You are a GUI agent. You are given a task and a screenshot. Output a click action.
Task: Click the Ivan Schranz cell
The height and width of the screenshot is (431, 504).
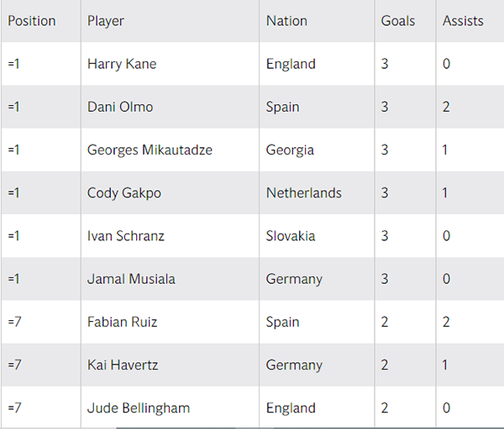coord(126,236)
